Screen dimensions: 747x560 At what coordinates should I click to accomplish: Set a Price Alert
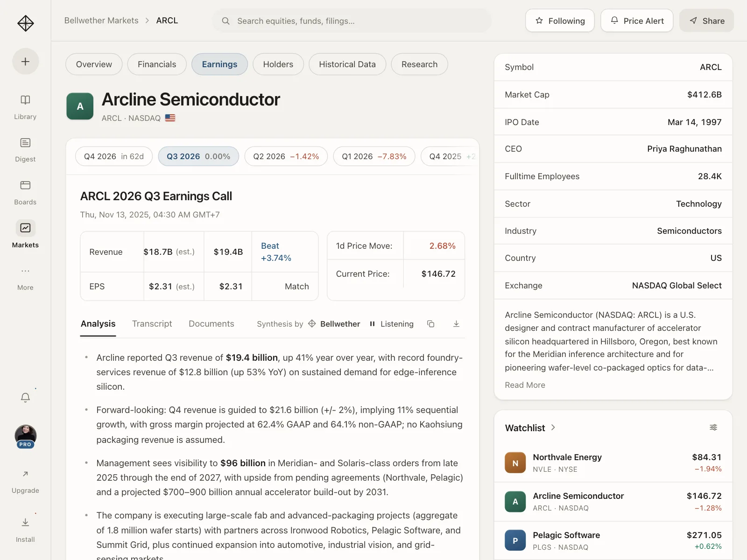(637, 21)
